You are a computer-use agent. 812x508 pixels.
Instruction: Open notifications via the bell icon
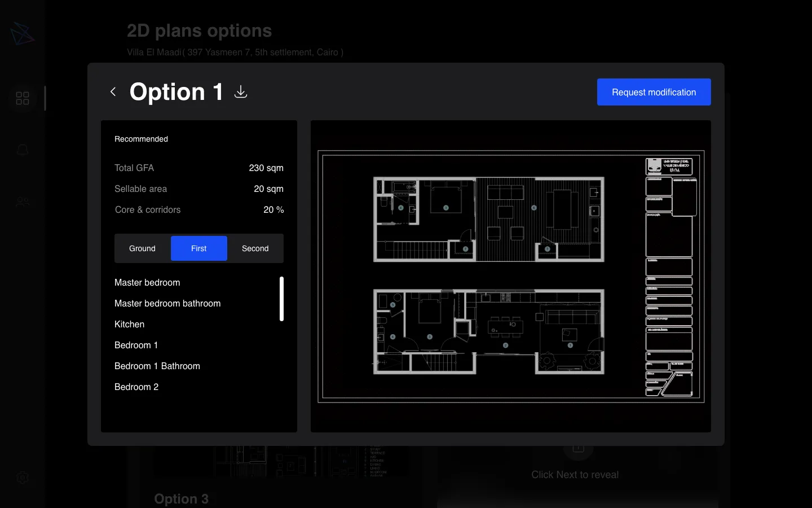point(22,150)
